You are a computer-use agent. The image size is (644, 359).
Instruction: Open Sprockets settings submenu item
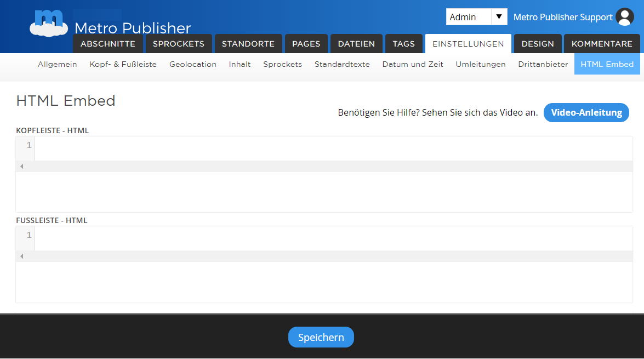coord(282,64)
